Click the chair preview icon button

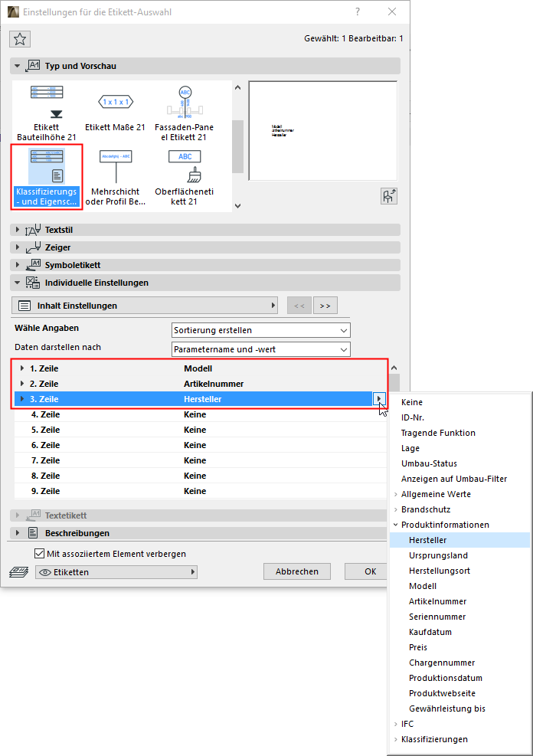coord(389,196)
